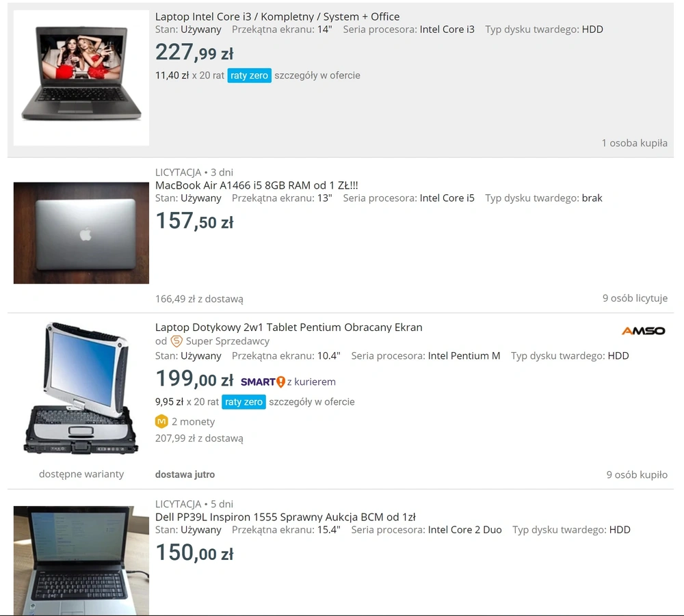
Task: Open 'MacBook Air A1466 i5 8GB RAM' listing
Action: (256, 185)
